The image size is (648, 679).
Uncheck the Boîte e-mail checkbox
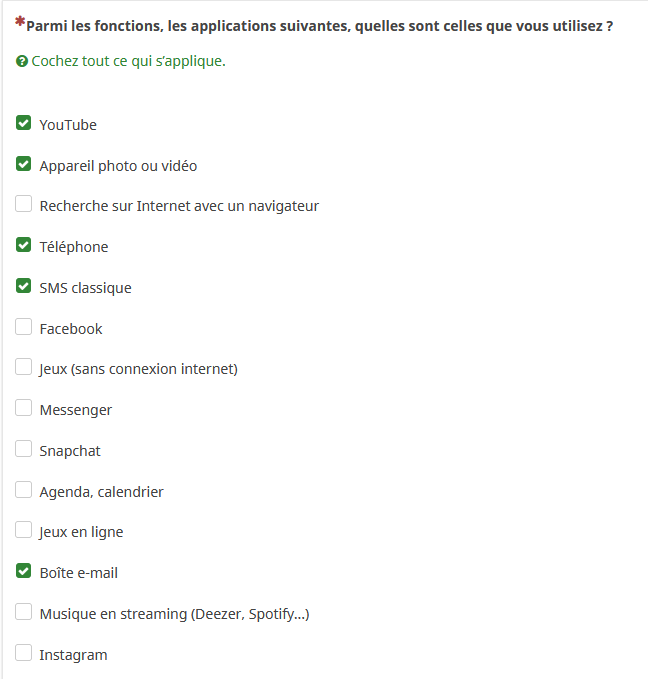24,571
